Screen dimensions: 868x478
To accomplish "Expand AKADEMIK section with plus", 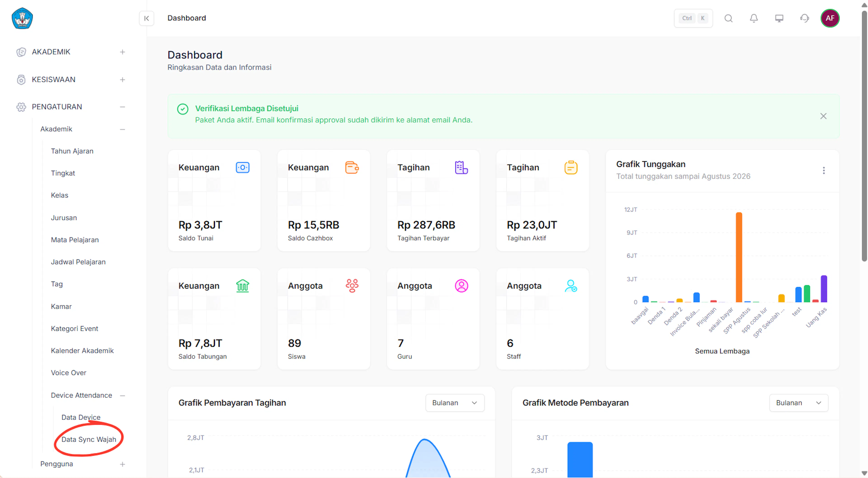I will (x=122, y=52).
